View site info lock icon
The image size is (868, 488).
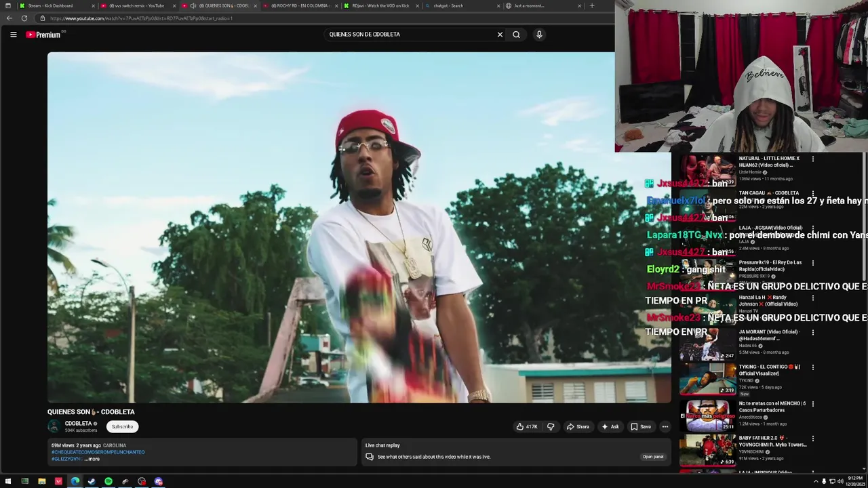[43, 18]
